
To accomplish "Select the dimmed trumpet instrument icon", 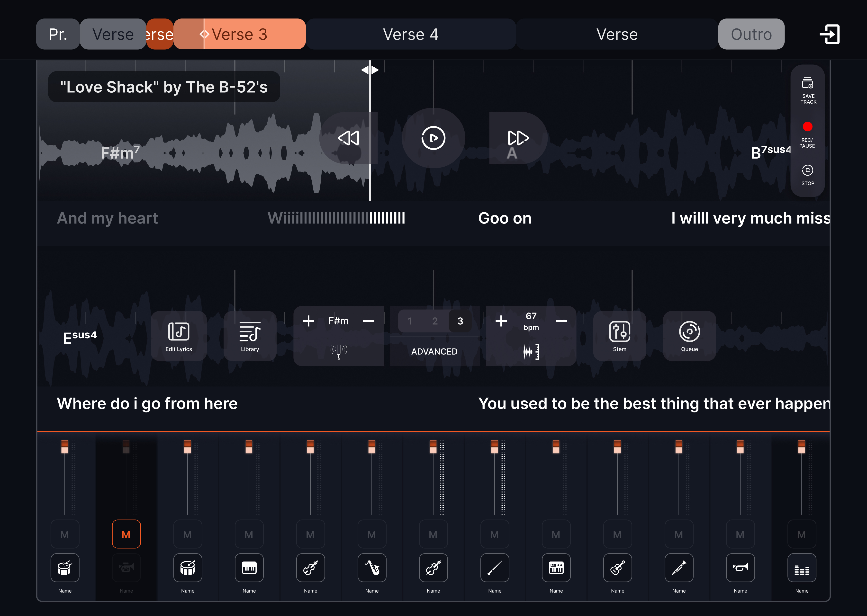I will coord(126,567).
